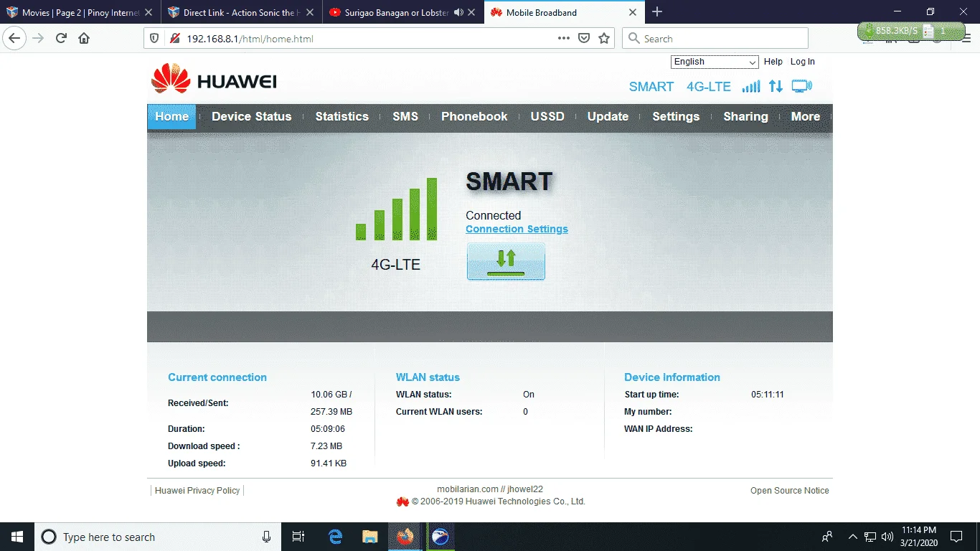Screen dimensions: 980x551
Task: Open the USSD menu
Action: 547,117
